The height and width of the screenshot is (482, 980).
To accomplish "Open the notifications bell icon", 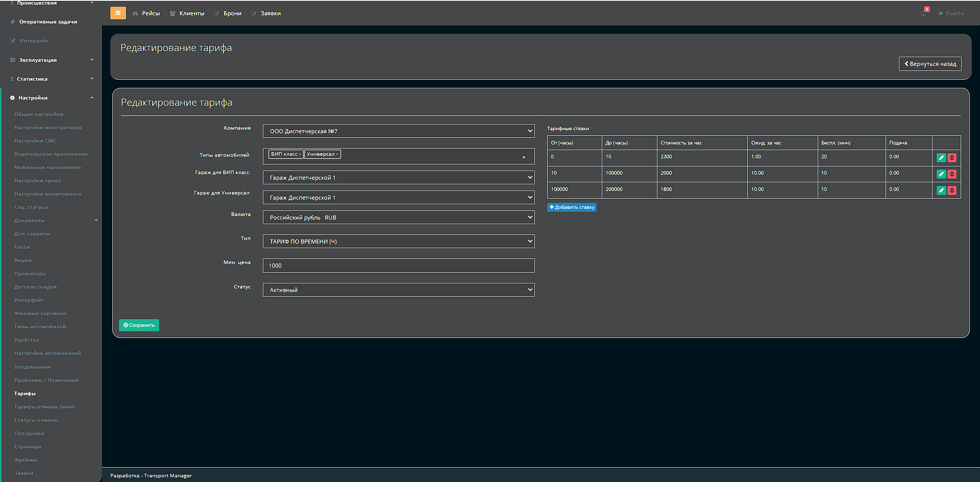I will pos(923,13).
